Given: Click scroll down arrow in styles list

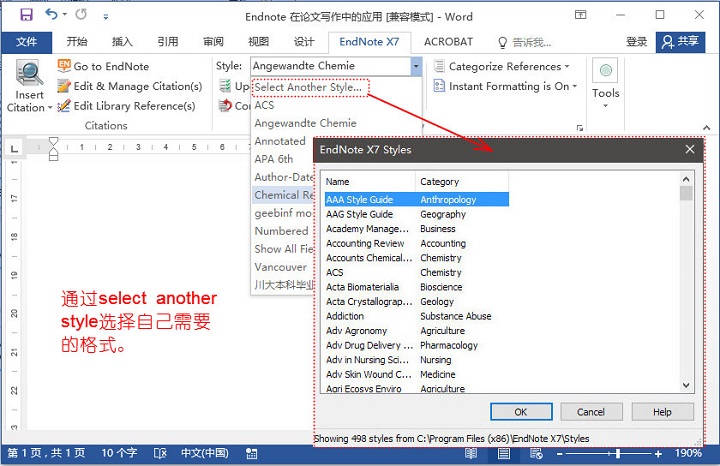Looking at the screenshot, I should click(x=686, y=385).
